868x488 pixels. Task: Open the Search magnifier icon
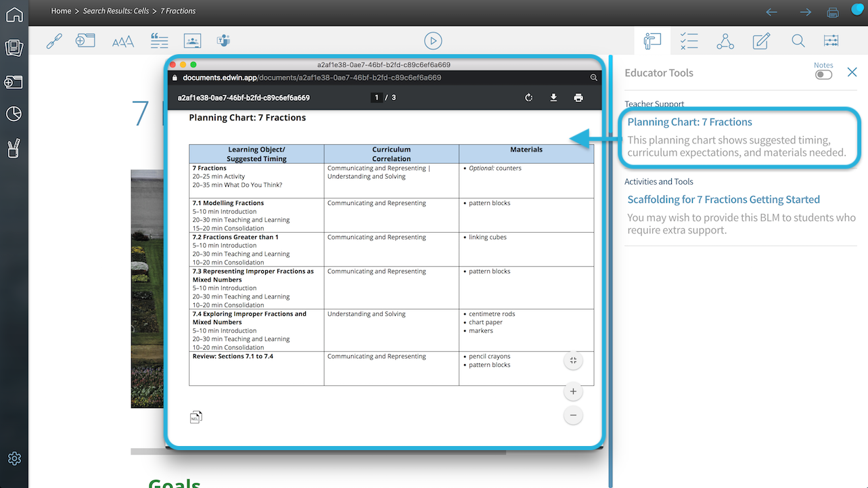(798, 41)
